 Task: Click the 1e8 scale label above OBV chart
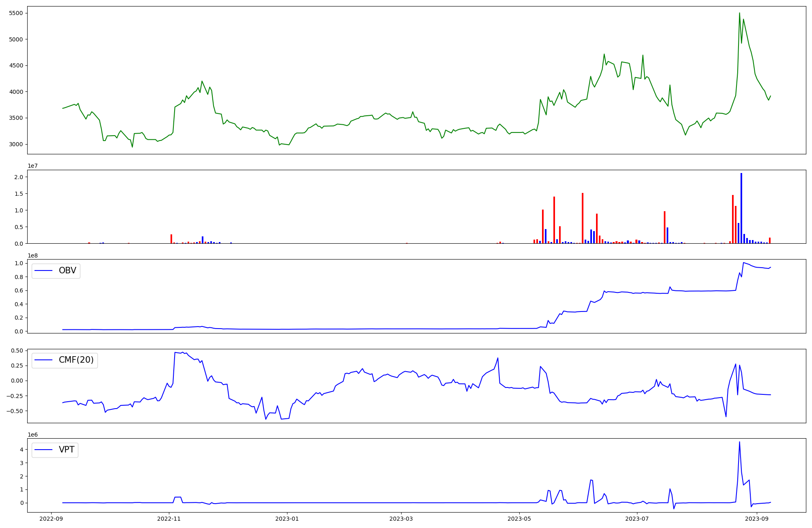coord(33,255)
